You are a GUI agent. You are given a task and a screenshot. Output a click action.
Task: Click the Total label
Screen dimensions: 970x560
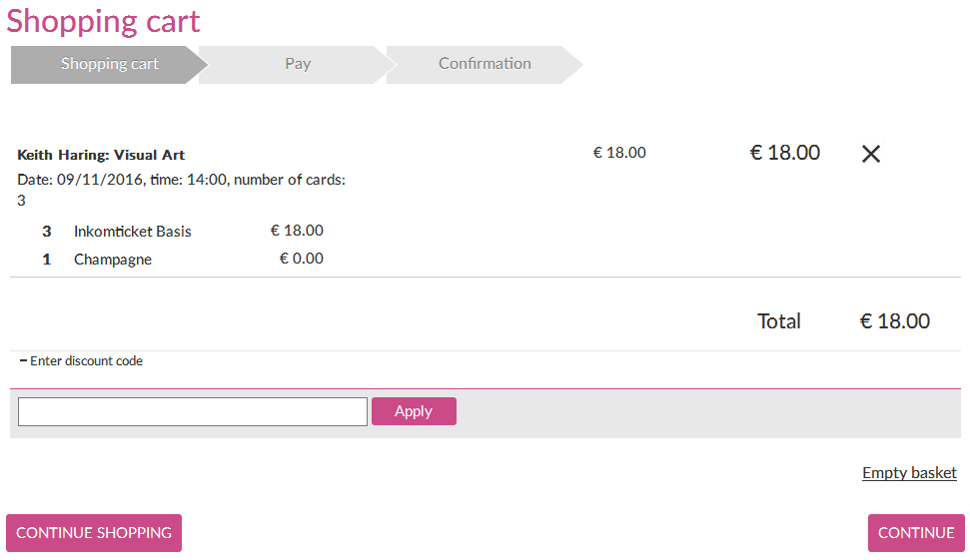pyautogui.click(x=779, y=321)
